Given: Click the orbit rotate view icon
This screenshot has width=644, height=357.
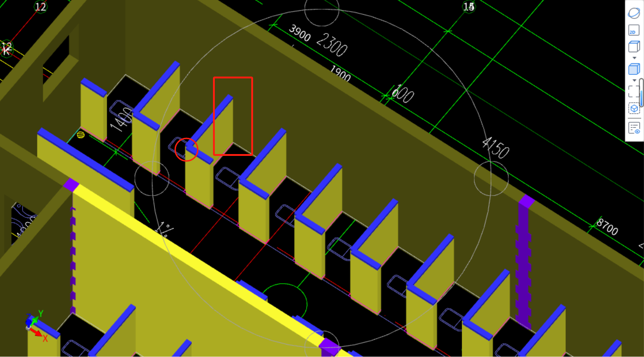Looking at the screenshot, I should 634,13.
